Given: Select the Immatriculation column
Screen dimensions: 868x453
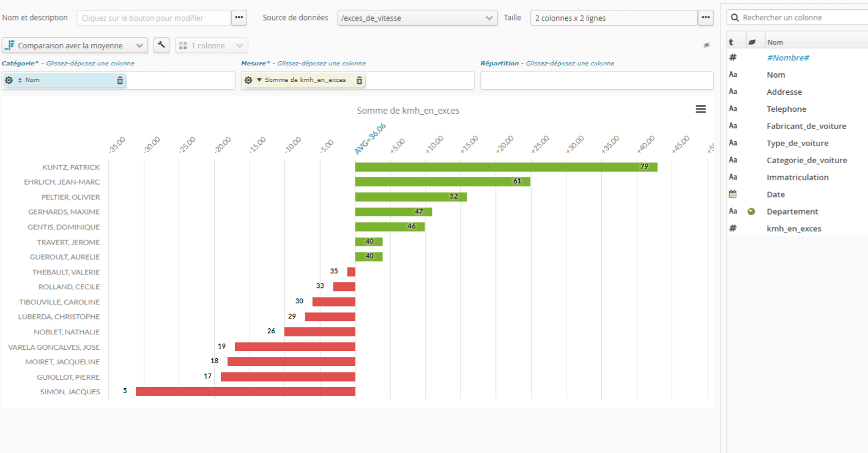Looking at the screenshot, I should tap(798, 177).
